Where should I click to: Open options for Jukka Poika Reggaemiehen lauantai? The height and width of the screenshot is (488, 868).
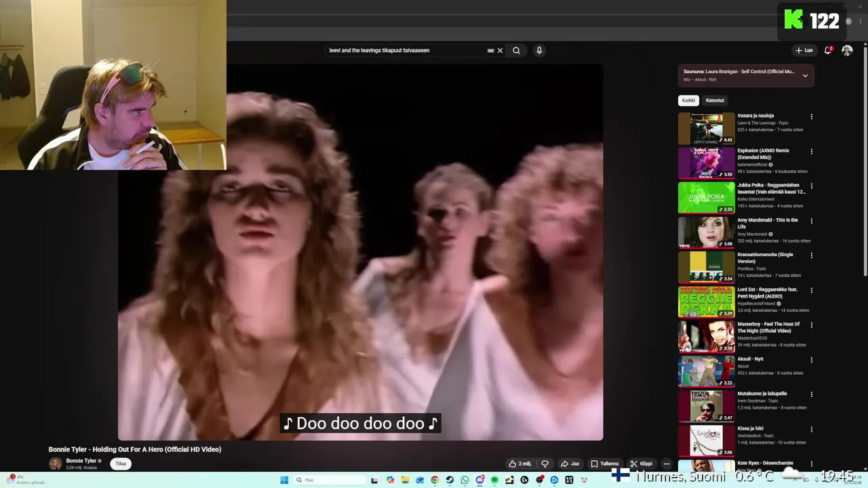pyautogui.click(x=811, y=186)
